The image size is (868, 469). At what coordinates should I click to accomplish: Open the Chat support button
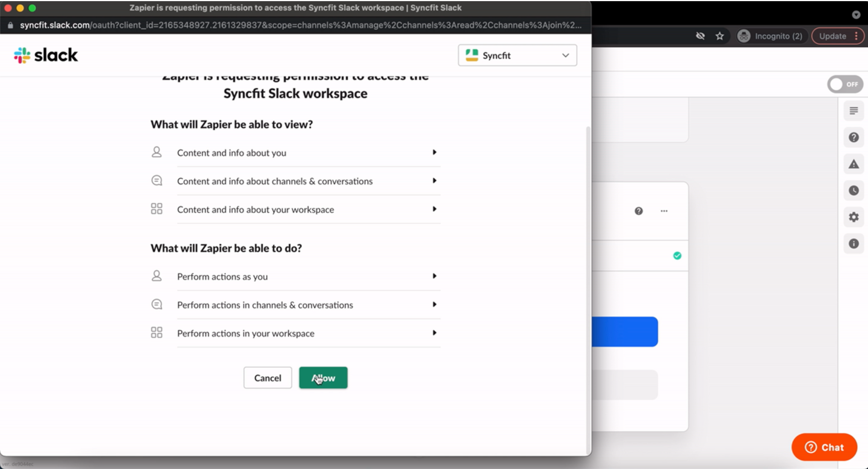(x=824, y=447)
